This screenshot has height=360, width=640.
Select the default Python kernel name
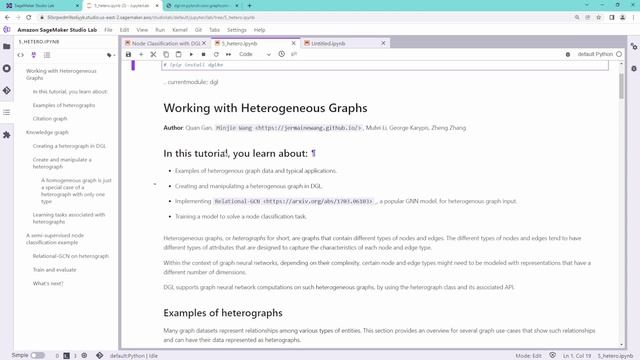595,54
